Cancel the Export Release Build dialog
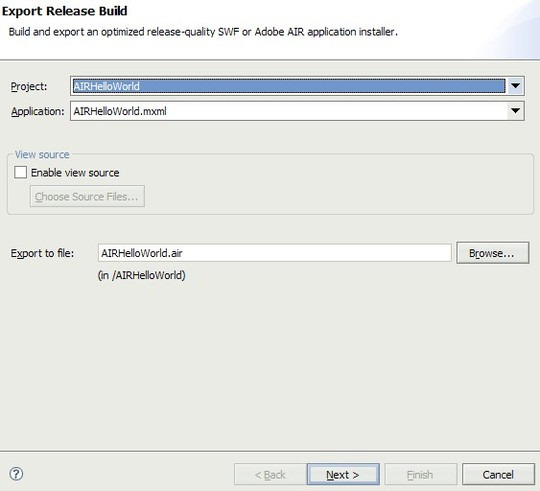Viewport: 540px width, 491px height. point(498,474)
